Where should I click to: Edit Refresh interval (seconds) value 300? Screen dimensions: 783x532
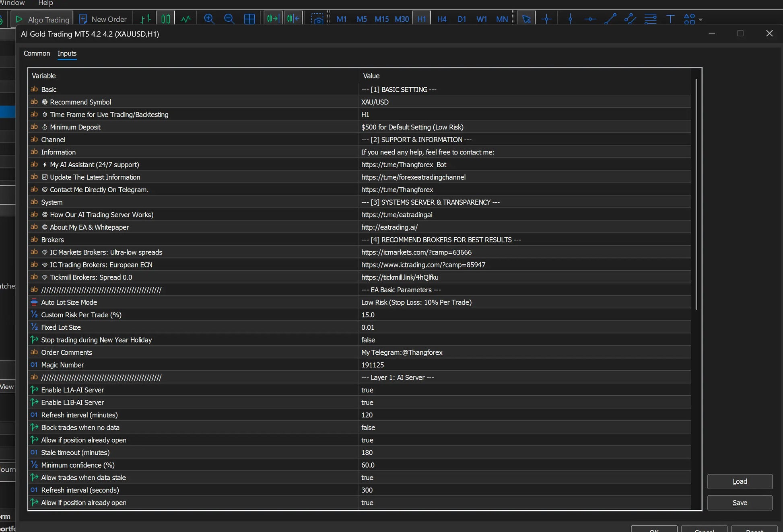pos(525,490)
